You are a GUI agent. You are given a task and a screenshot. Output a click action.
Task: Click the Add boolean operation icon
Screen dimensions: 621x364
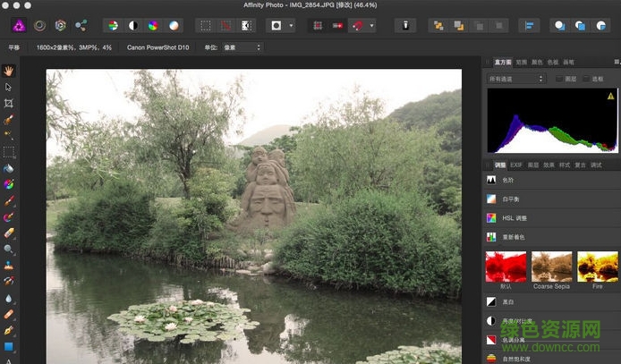[559, 26]
